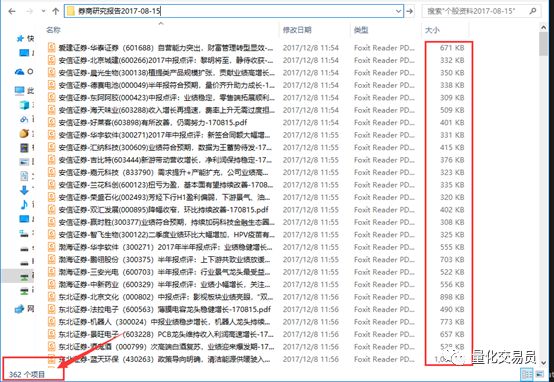The height and width of the screenshot is (382, 554).
Task: Click the 362 个项目 status bar count
Action: point(27,374)
